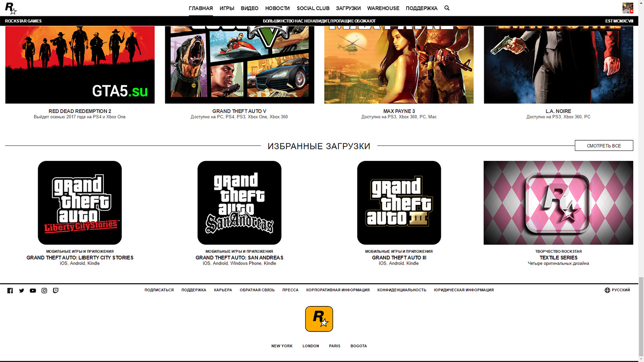Open the pink Textile Series thumbnail
The height and width of the screenshot is (362, 644).
(558, 202)
